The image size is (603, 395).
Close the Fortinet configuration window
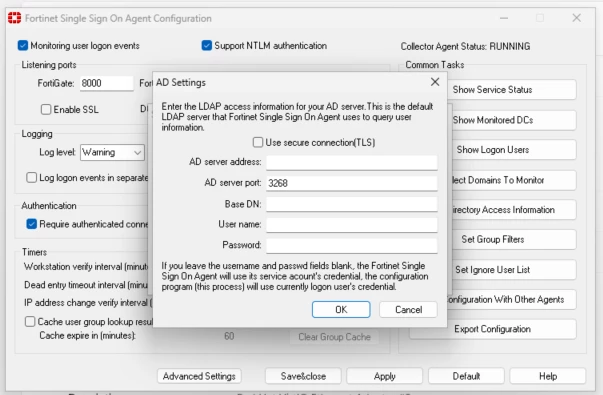(576, 18)
